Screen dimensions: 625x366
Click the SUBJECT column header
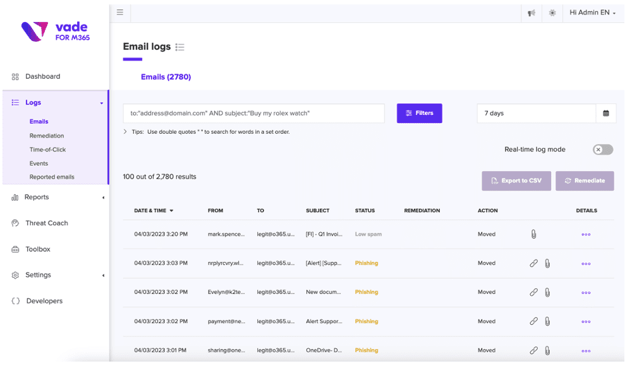pyautogui.click(x=318, y=211)
